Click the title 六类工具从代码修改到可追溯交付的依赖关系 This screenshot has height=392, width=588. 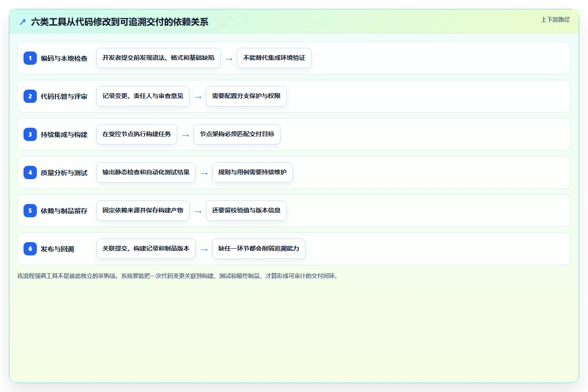point(120,22)
